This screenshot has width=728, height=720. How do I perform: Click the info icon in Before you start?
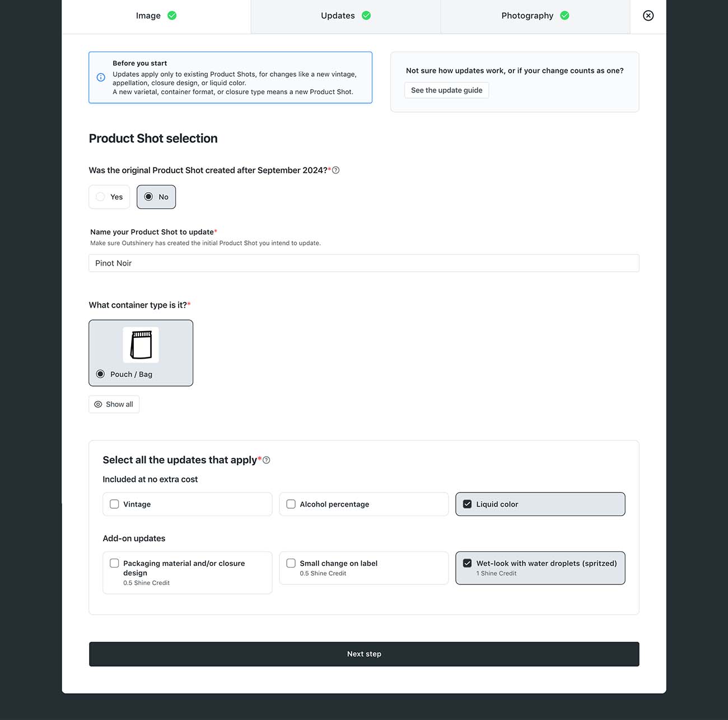[101, 77]
